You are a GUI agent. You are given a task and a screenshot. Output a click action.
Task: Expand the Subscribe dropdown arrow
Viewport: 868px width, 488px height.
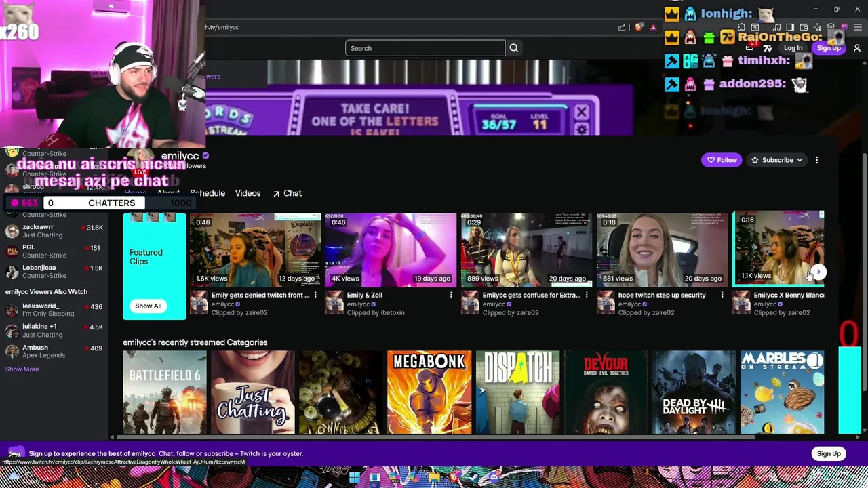click(800, 160)
